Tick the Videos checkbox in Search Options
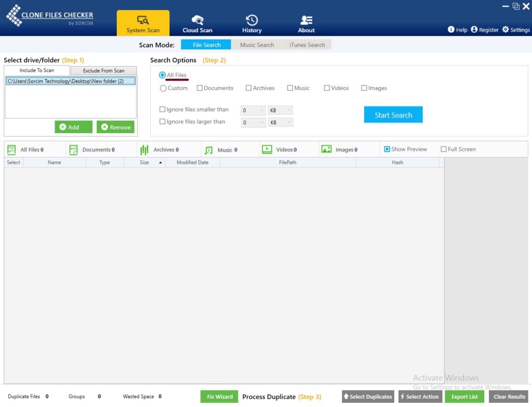532x407 pixels. click(x=327, y=88)
